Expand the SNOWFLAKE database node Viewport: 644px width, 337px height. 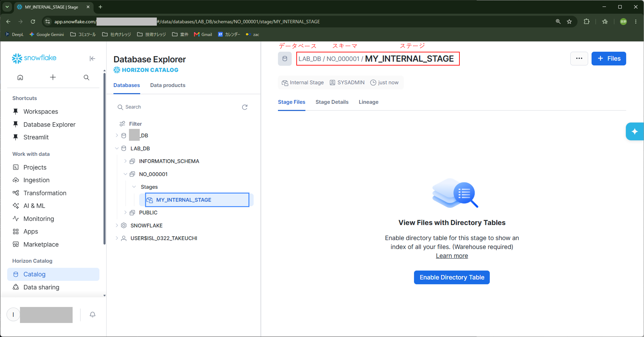tap(117, 225)
